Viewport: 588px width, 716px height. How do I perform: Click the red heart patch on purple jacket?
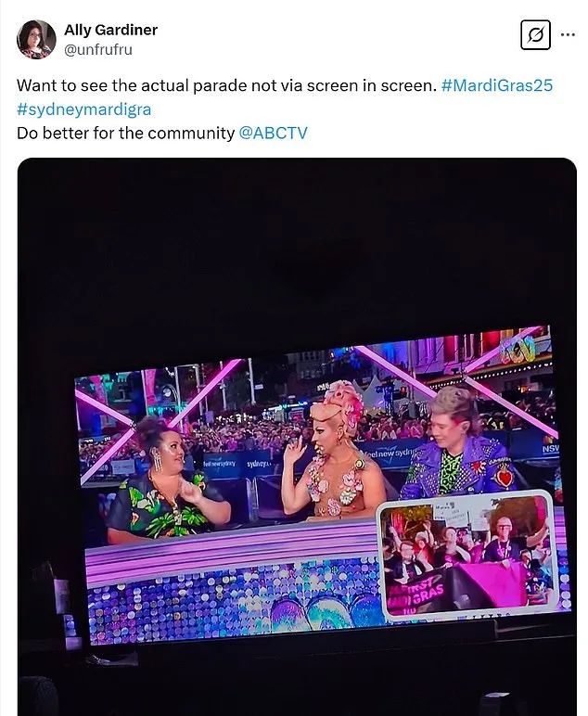505,478
